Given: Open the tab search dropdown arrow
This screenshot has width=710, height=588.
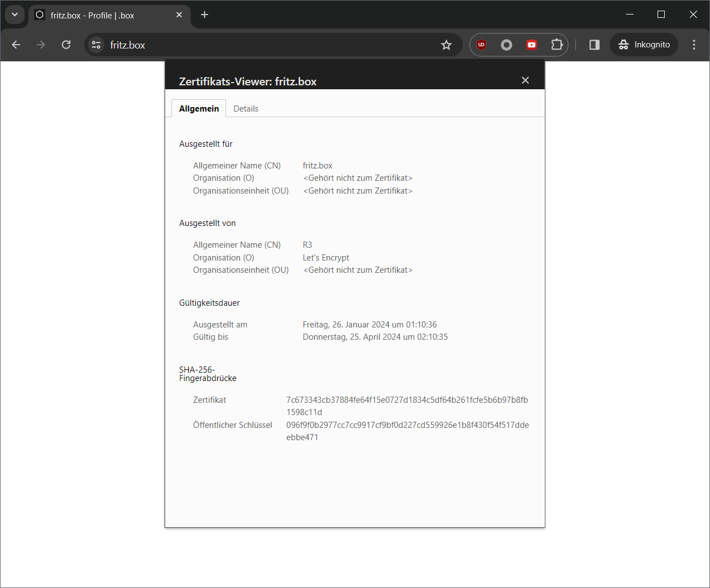Looking at the screenshot, I should [x=15, y=15].
